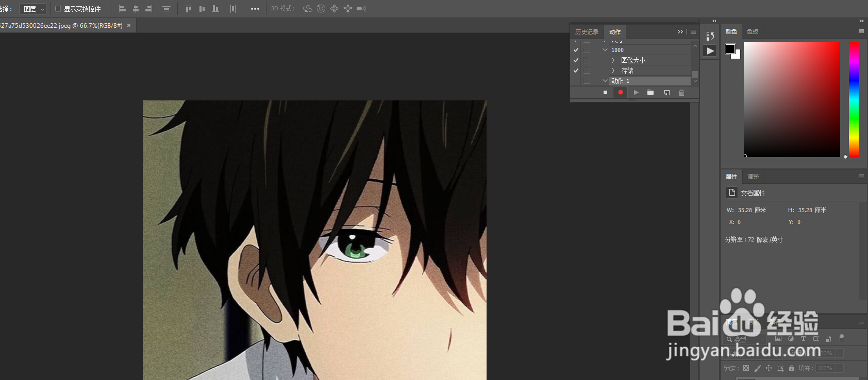
Task: Switch to the 色板 tab
Action: tap(753, 31)
